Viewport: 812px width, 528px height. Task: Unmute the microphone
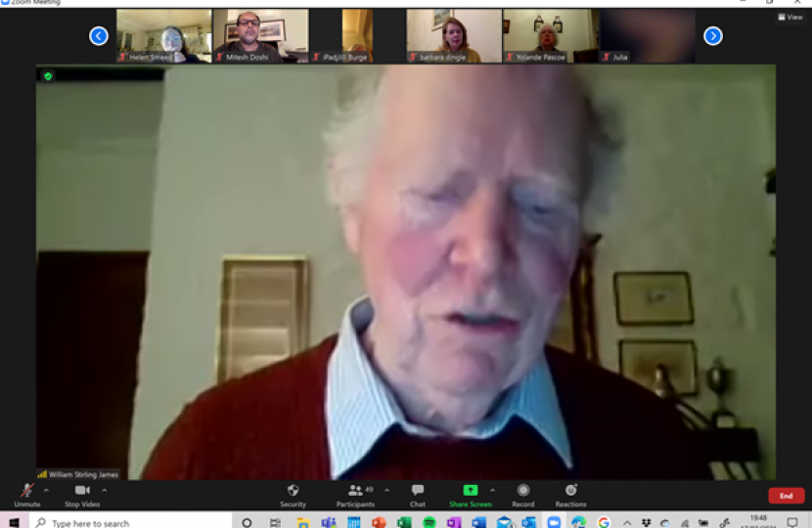[26, 494]
